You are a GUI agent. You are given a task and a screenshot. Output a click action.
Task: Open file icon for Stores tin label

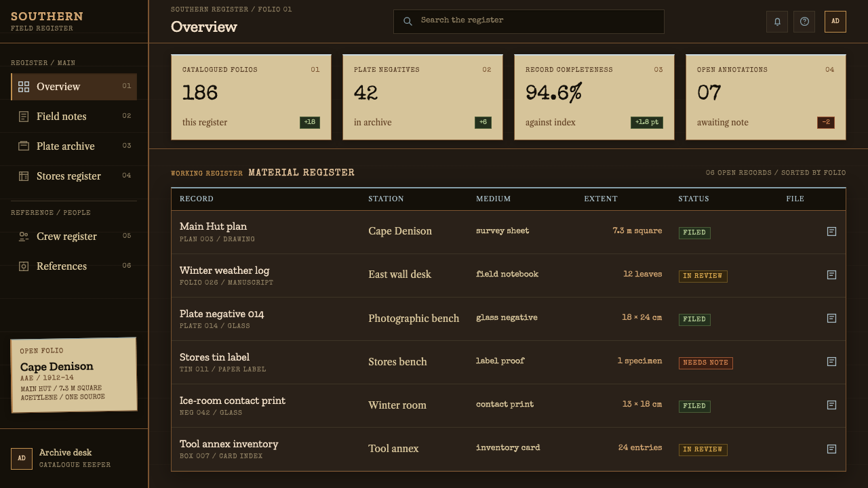click(831, 361)
